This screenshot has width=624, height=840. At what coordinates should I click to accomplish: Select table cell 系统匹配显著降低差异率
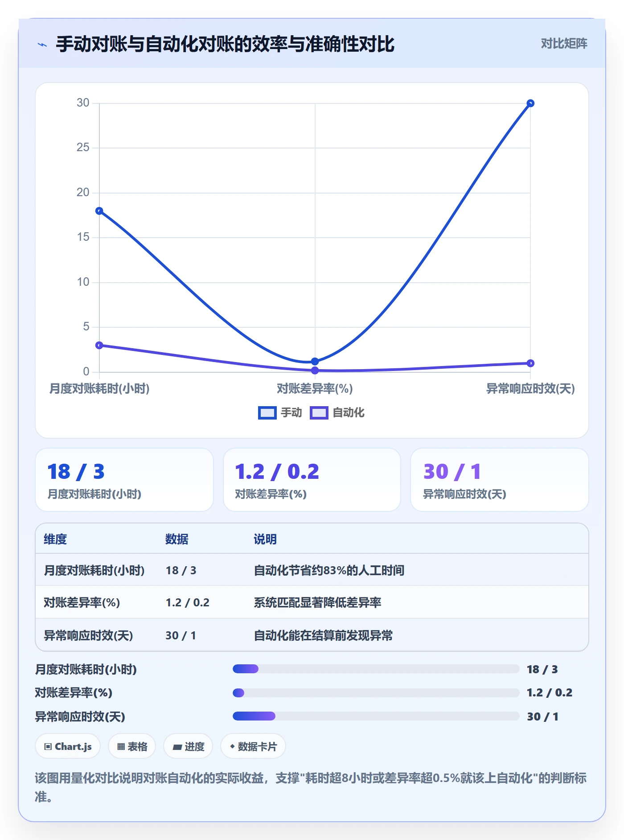[317, 602]
